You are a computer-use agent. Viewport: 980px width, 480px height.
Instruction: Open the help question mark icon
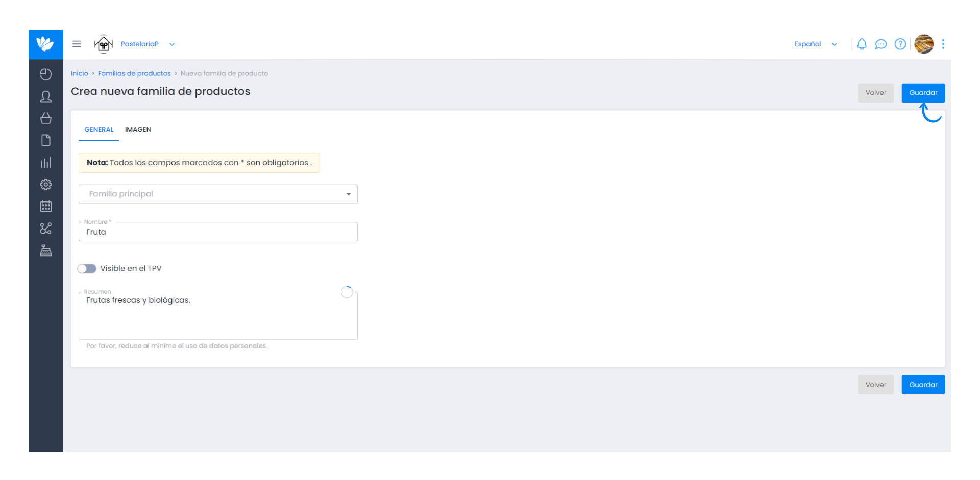tap(900, 44)
